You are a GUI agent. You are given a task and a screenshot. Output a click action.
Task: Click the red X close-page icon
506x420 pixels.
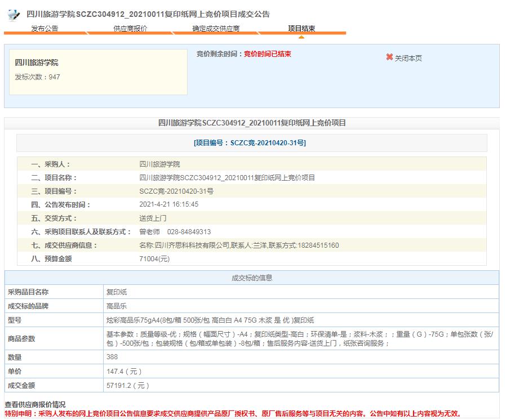[389, 57]
